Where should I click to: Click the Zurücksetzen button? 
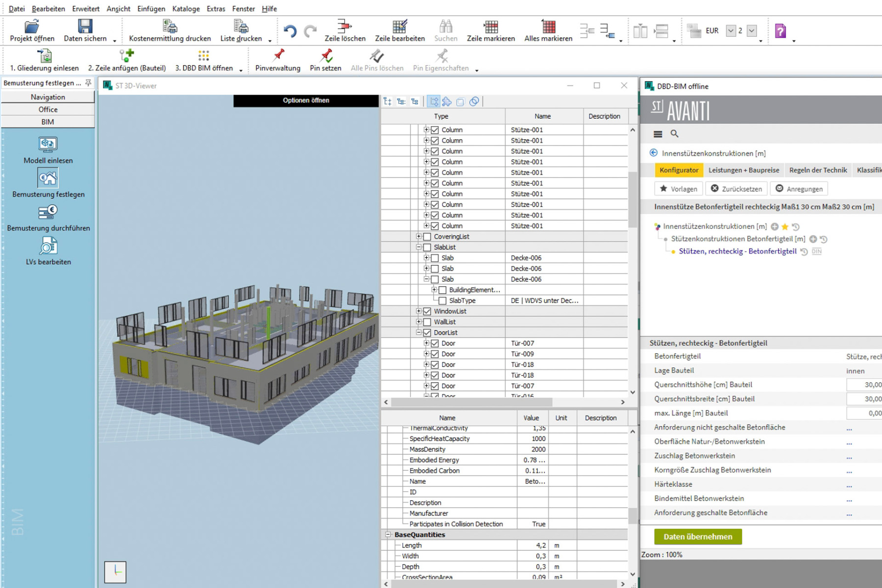click(736, 189)
